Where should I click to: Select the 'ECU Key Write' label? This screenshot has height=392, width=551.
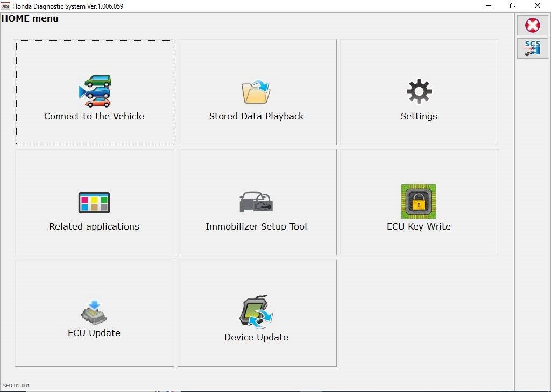click(x=419, y=226)
